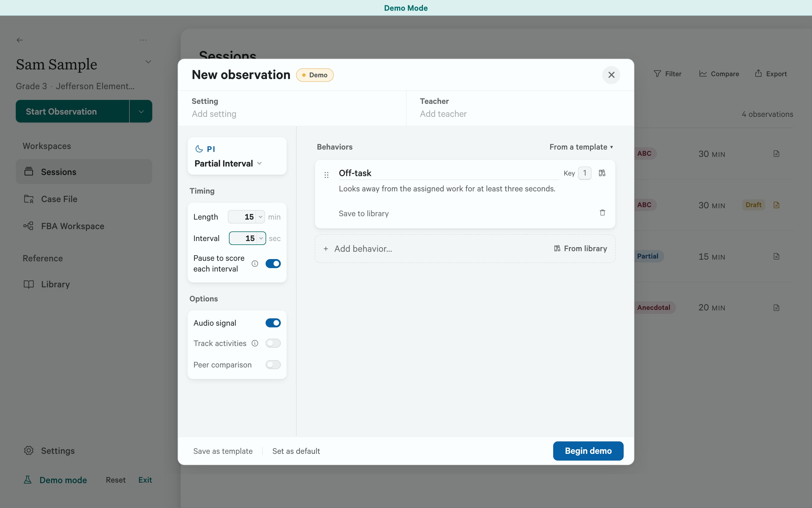The width and height of the screenshot is (812, 508).
Task: Open Case File workspace
Action: (84, 199)
